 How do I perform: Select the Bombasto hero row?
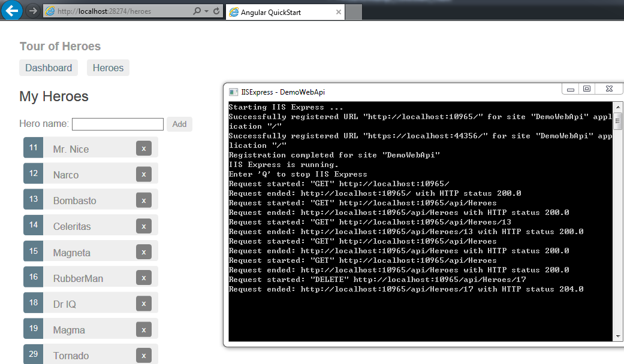(x=91, y=199)
